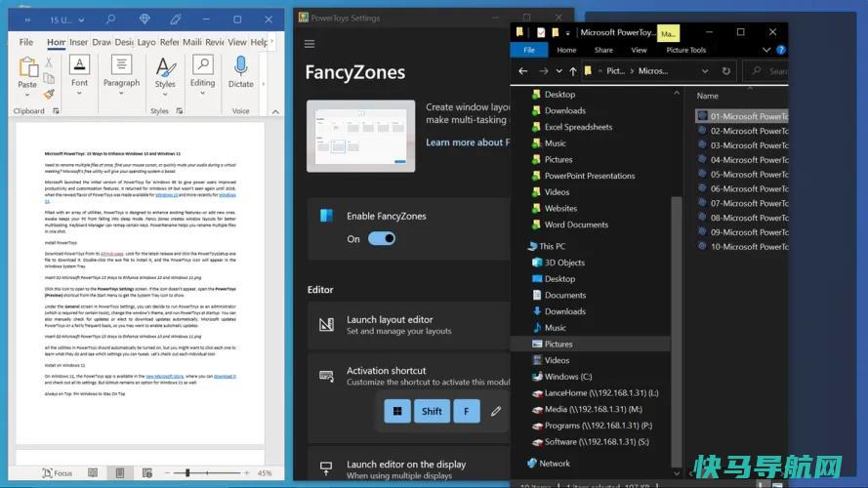Viewport: 868px width, 488px height.
Task: Select the Format Painter brush in Word
Action: pos(49,94)
